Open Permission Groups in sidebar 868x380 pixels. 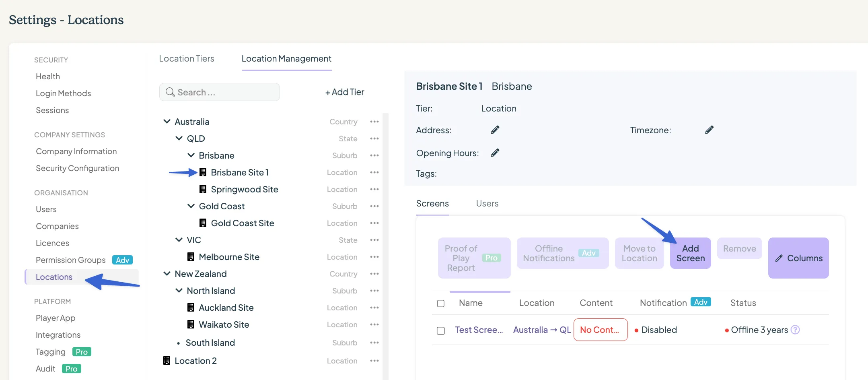[71, 260]
